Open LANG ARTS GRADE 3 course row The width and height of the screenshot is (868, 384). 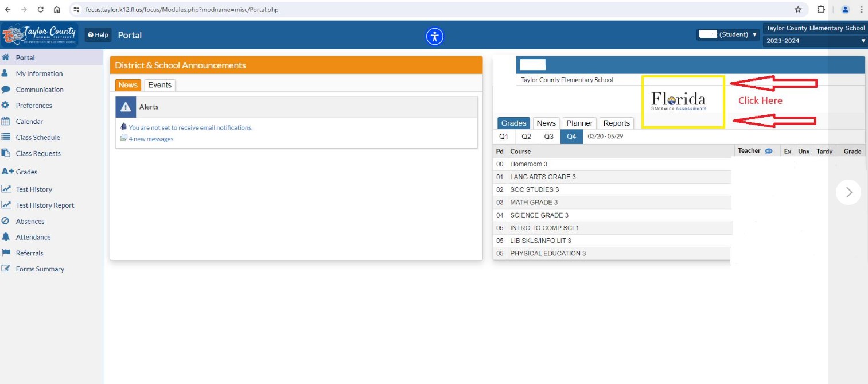(x=612, y=177)
